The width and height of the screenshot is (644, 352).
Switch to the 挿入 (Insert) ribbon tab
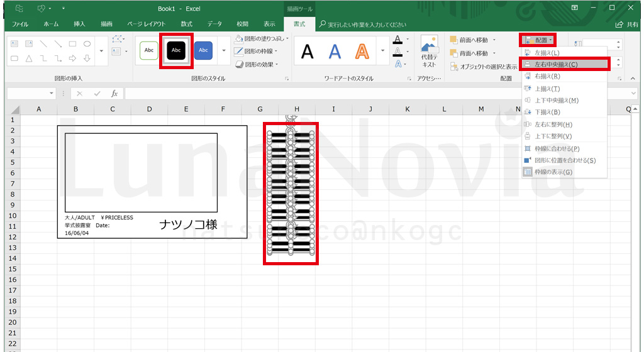pyautogui.click(x=79, y=24)
